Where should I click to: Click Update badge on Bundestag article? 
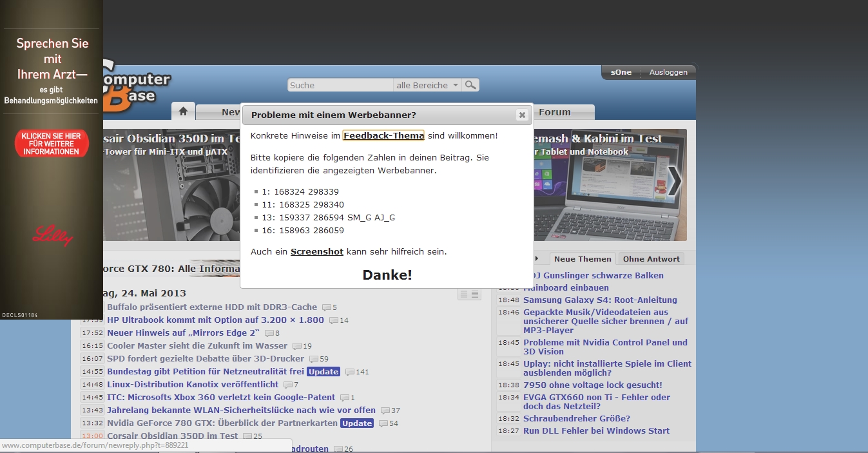click(x=323, y=372)
